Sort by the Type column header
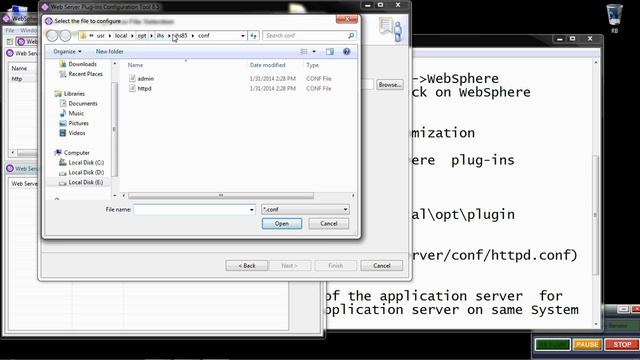Image resolution: width=640 pixels, height=360 pixels. [312, 65]
